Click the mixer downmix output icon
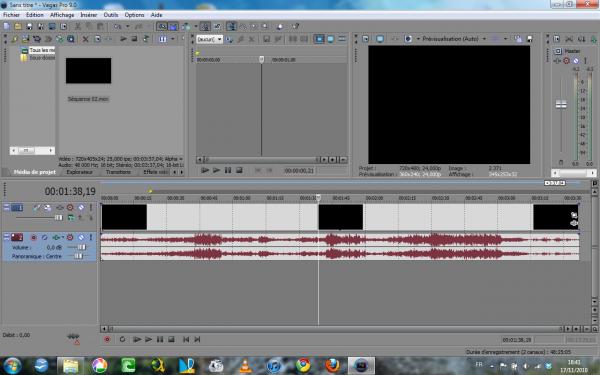 tap(569, 39)
